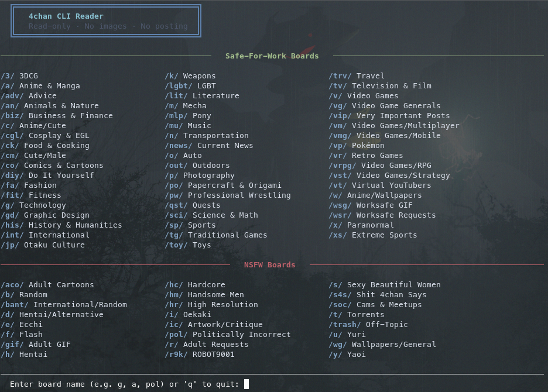Click /sci/ Science & Math

(211, 215)
